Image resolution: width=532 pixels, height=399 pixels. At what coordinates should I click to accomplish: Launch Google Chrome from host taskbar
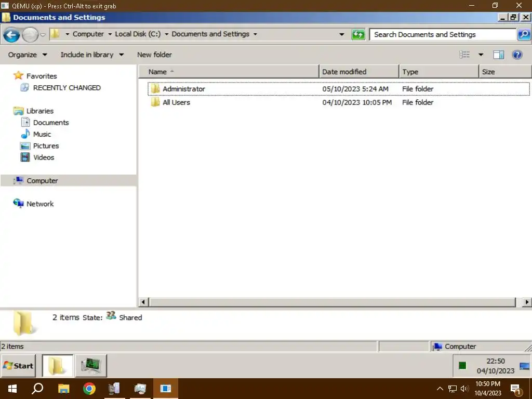coord(89,389)
